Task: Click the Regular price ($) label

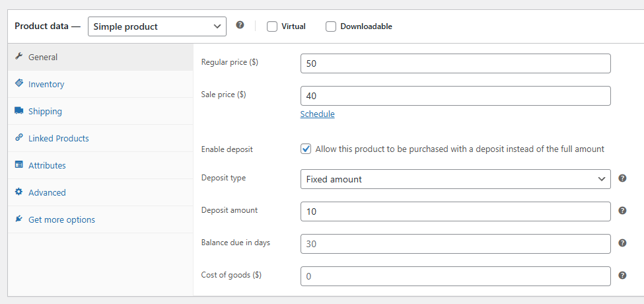Action: (x=230, y=62)
